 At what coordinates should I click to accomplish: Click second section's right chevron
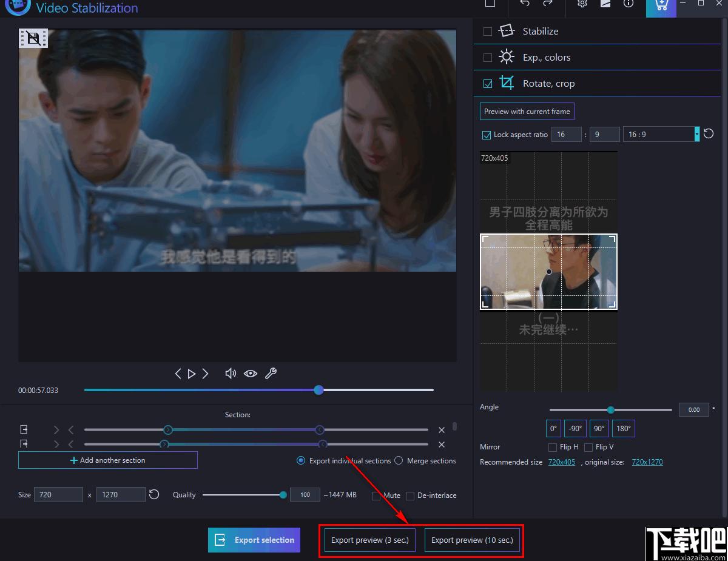point(56,445)
